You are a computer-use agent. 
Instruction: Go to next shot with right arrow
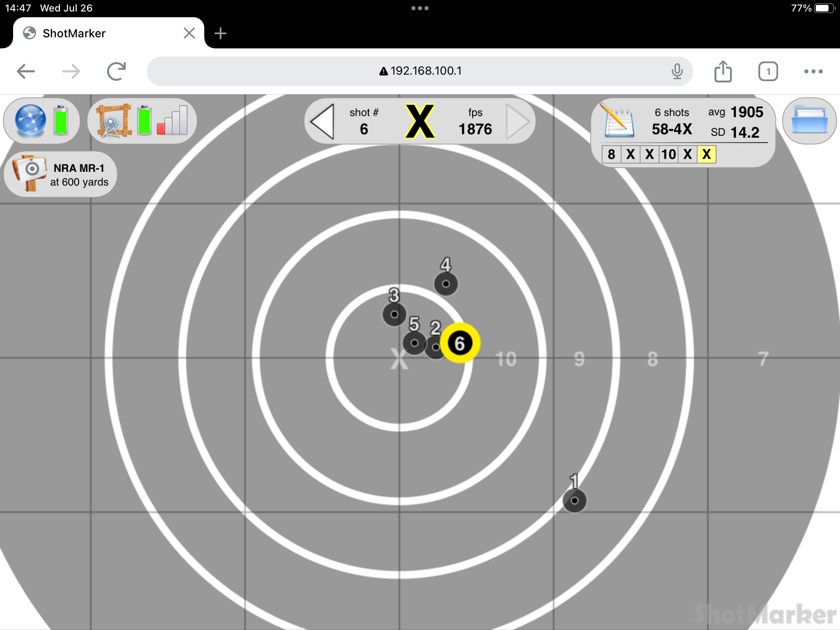click(518, 121)
